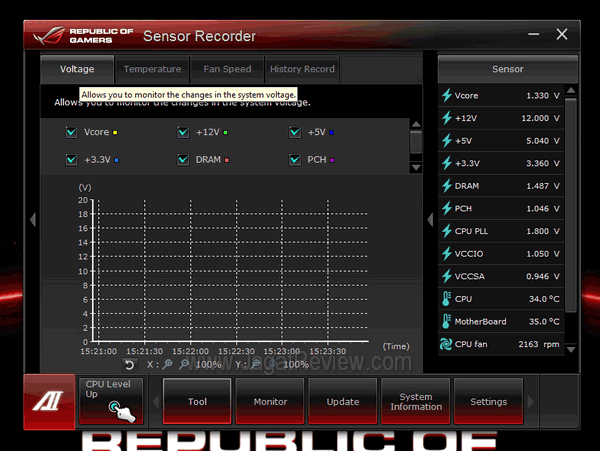Click the Sensor list scroll down arrow
The height and width of the screenshot is (451, 600).
[x=571, y=349]
